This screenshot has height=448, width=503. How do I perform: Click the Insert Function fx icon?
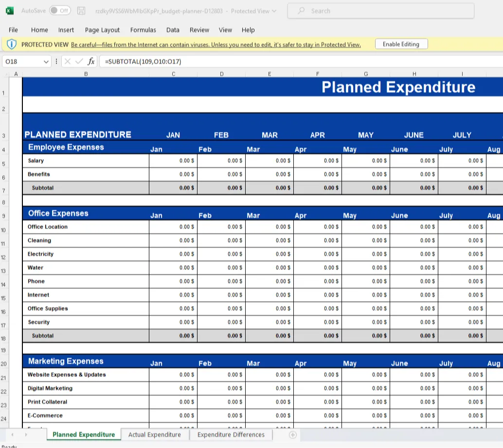click(x=91, y=61)
